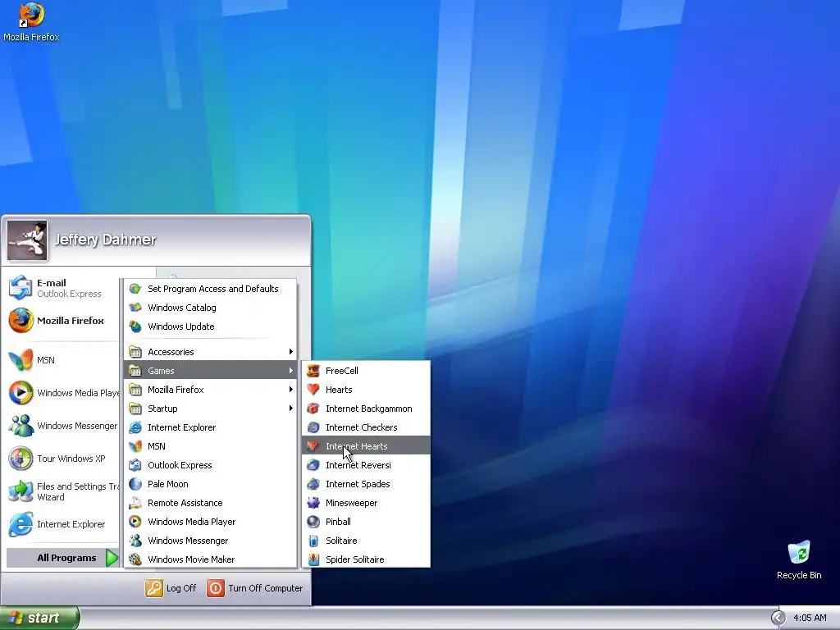Click the Windows Movie Maker reel icon
Screen dimensions: 840x630
coord(135,559)
